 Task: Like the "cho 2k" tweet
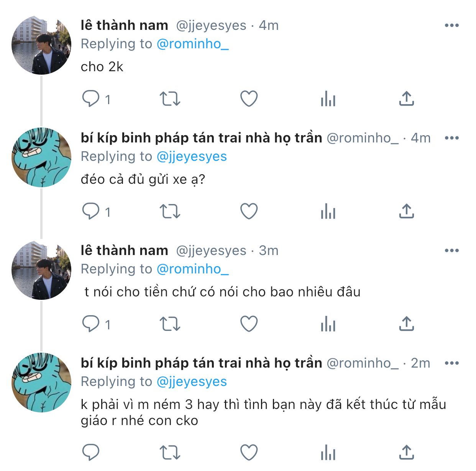(249, 99)
